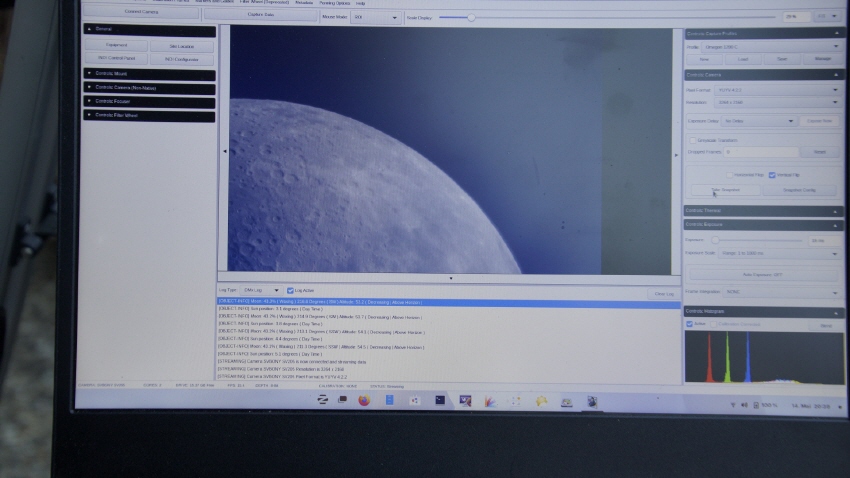Click the Site Location button

click(x=182, y=46)
